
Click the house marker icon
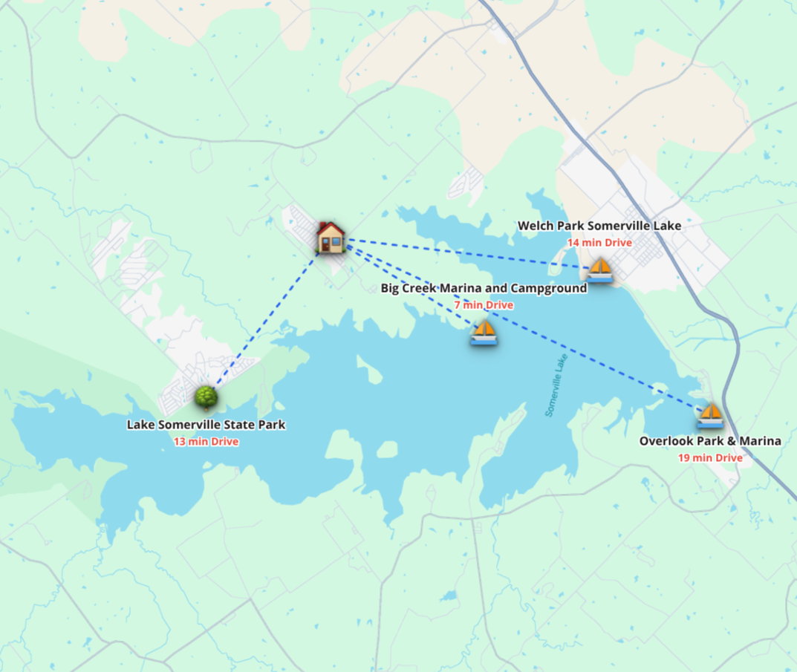tap(331, 238)
